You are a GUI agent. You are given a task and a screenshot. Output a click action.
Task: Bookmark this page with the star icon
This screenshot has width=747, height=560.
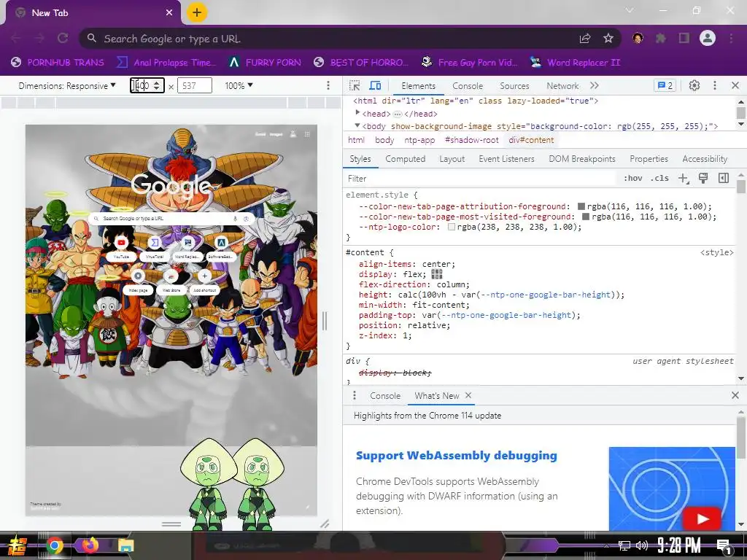608,38
